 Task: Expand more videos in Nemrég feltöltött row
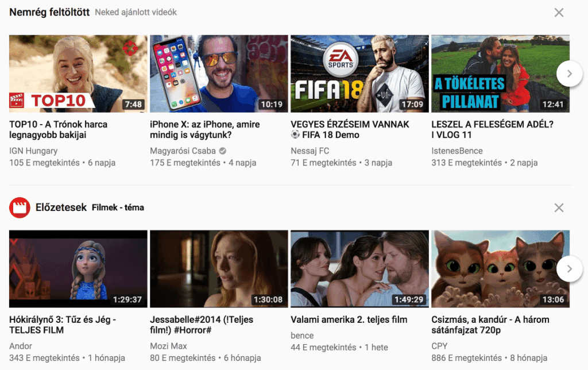[569, 74]
